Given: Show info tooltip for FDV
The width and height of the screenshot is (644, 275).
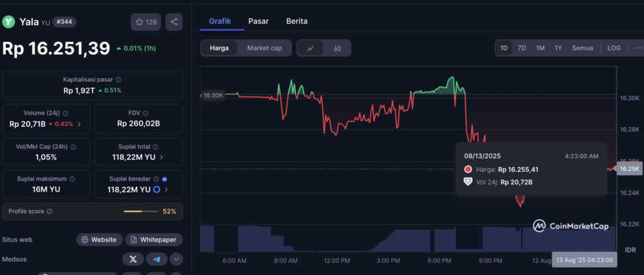Looking at the screenshot, I should 146,113.
